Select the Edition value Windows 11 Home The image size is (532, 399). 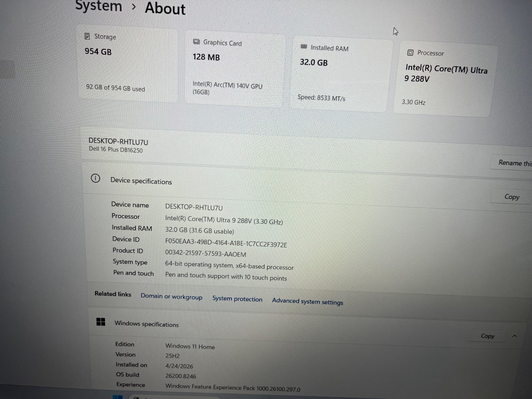[190, 346]
